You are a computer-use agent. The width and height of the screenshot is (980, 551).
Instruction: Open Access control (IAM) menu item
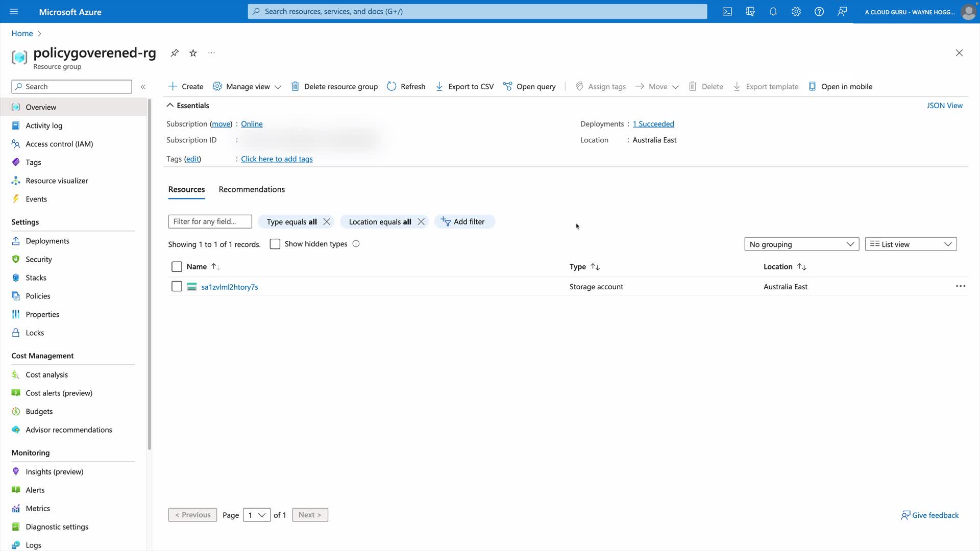(x=59, y=144)
